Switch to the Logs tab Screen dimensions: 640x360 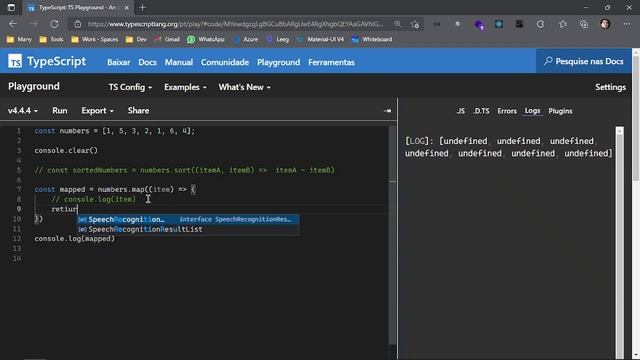pos(532,111)
